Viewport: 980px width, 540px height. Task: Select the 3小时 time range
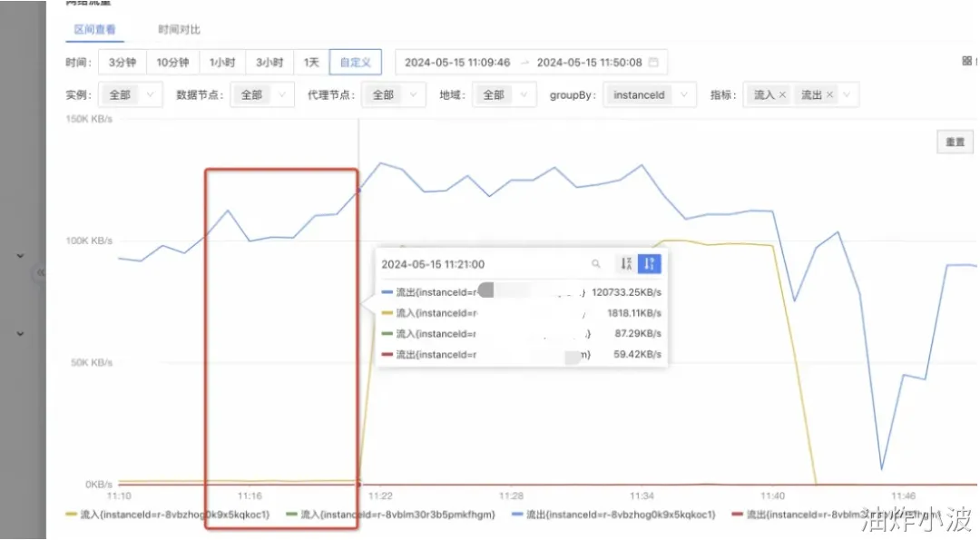coord(269,63)
